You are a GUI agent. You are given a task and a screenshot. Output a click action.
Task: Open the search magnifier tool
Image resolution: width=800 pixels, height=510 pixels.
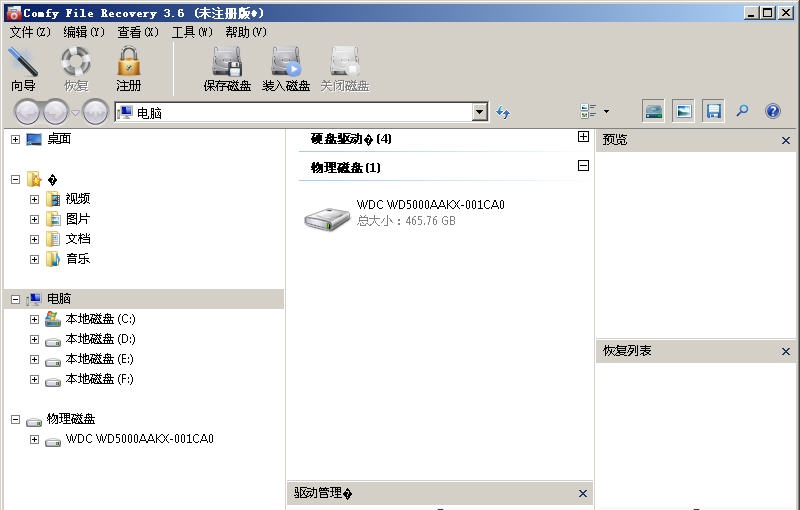click(x=742, y=110)
